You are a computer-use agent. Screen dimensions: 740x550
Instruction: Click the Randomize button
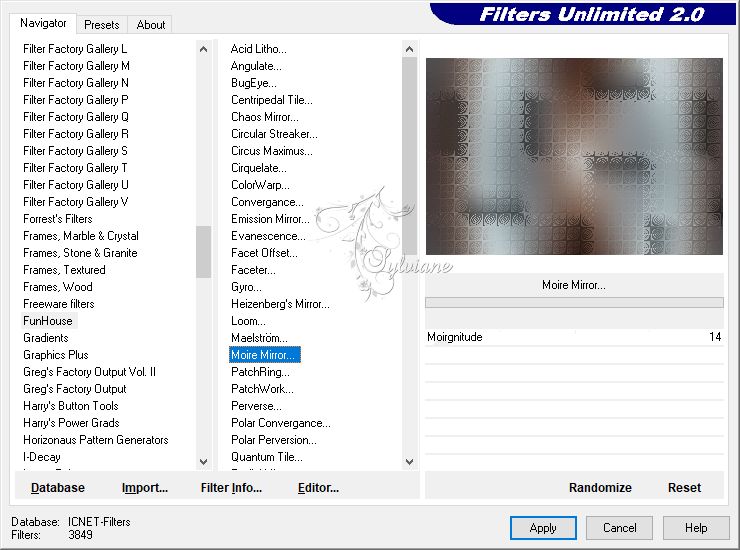600,488
